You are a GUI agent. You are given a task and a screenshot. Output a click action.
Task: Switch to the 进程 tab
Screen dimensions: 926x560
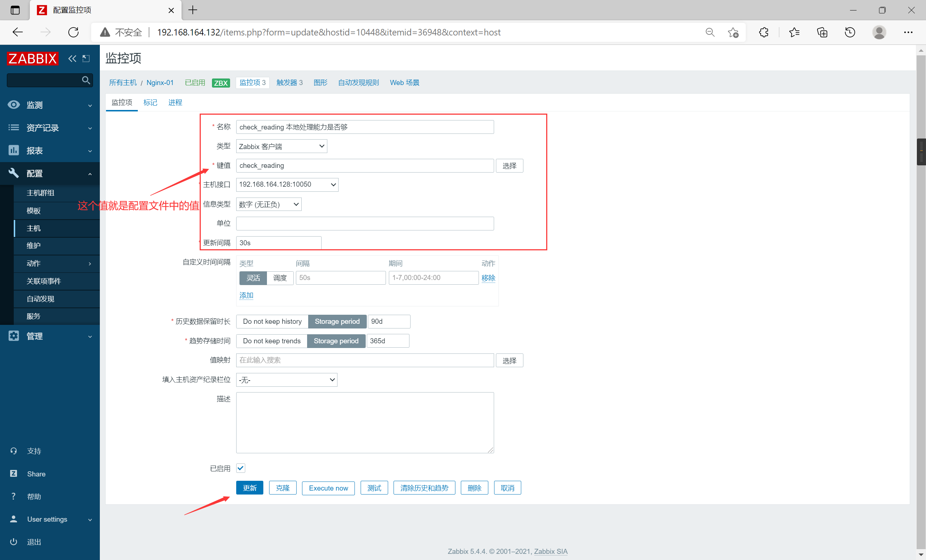click(x=175, y=102)
